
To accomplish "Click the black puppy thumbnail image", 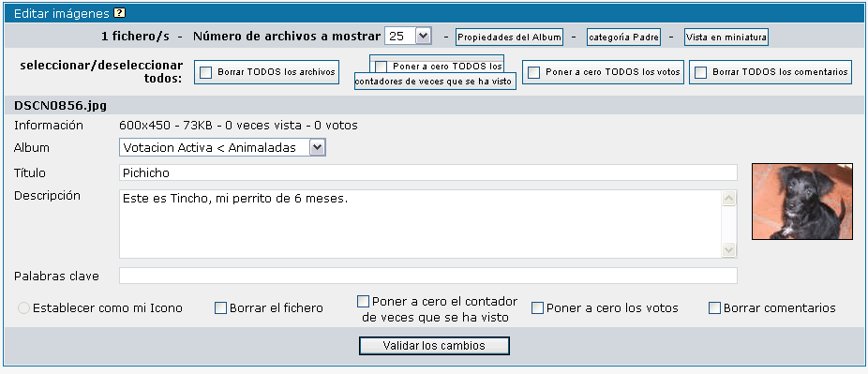I will pos(802,202).
